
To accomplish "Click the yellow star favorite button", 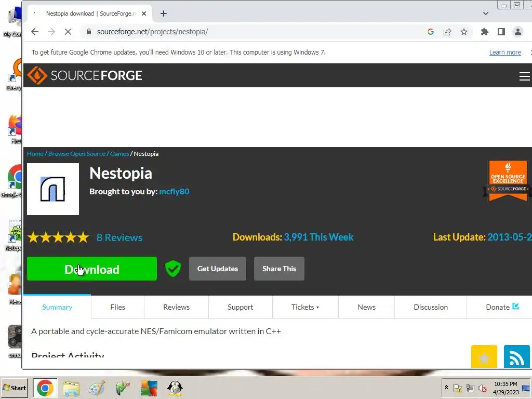I will (x=484, y=356).
